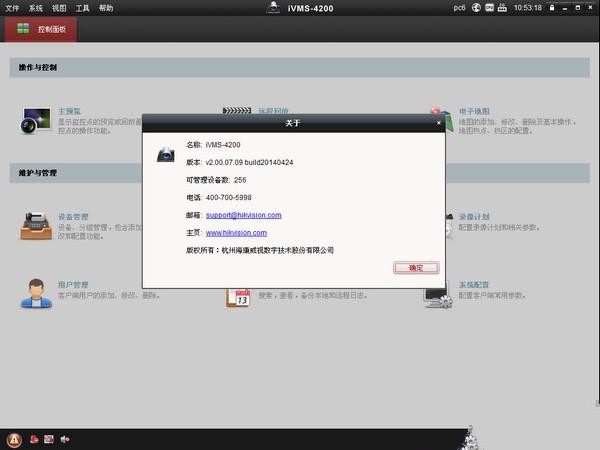This screenshot has width=600, height=450.
Task: Click the card status icon beside the globe
Action: [x=489, y=8]
